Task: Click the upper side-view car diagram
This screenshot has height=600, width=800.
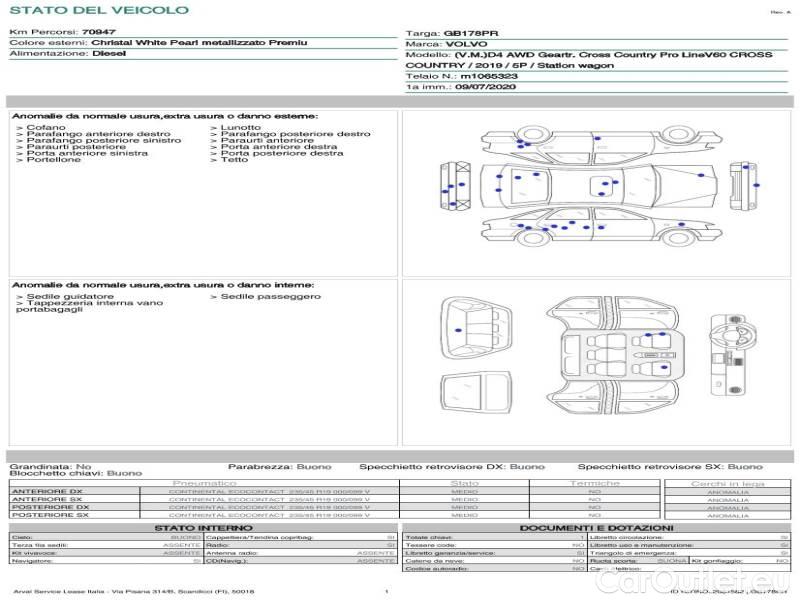Action: pyautogui.click(x=598, y=144)
